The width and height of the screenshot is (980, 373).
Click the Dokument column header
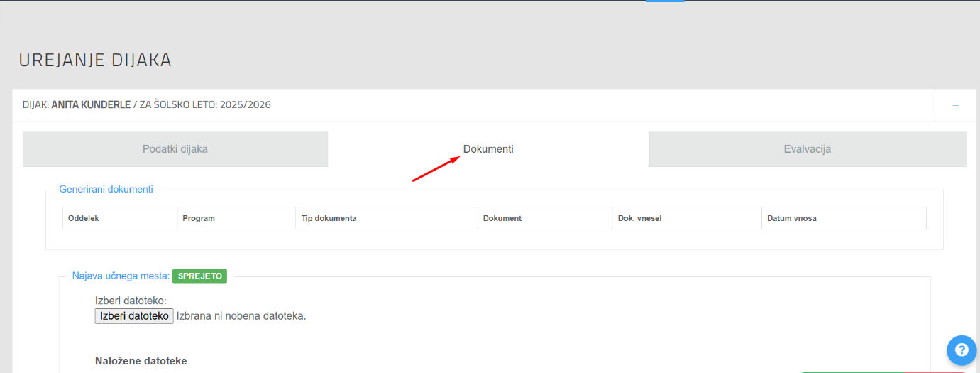point(544,218)
